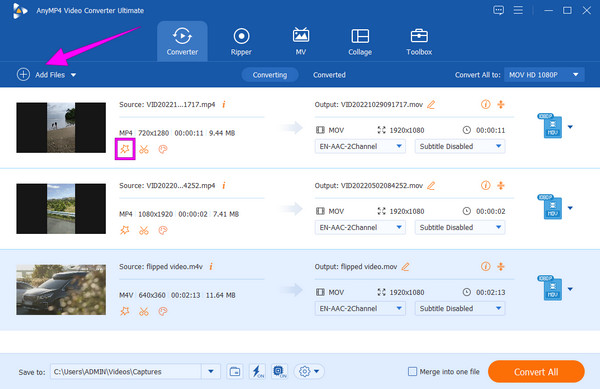Open the Converter tab

(182, 41)
